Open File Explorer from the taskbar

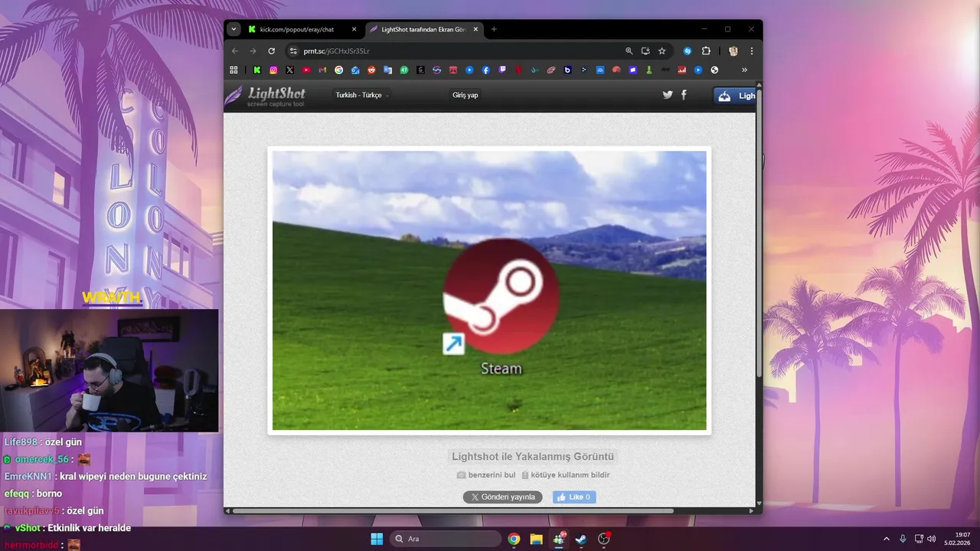click(x=536, y=539)
